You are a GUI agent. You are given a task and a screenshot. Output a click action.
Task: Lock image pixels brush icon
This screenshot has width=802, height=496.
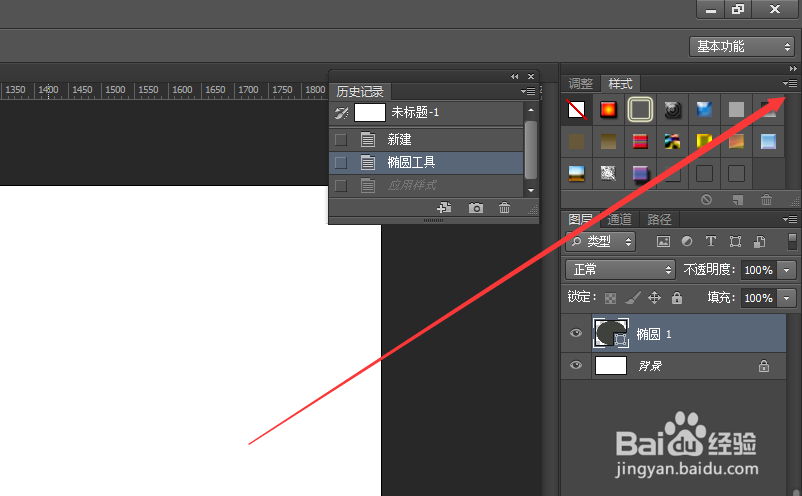[633, 298]
